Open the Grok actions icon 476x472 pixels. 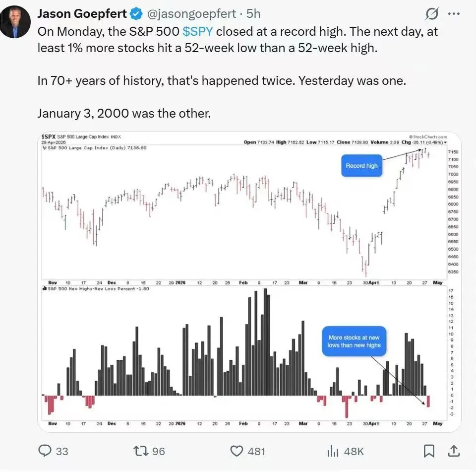pos(432,14)
